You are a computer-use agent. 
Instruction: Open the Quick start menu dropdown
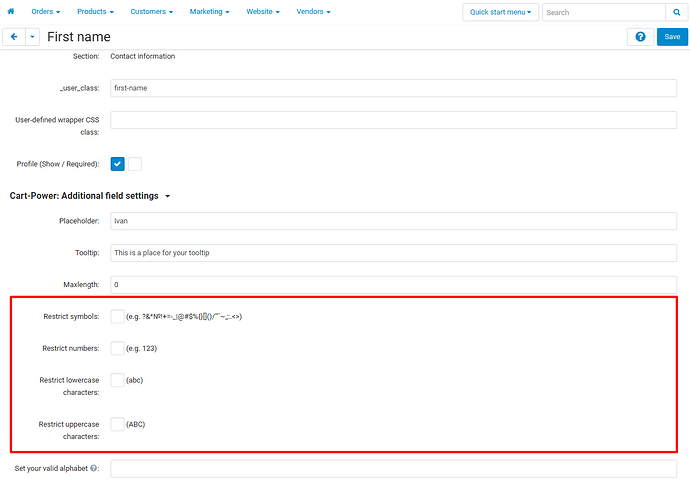[501, 12]
